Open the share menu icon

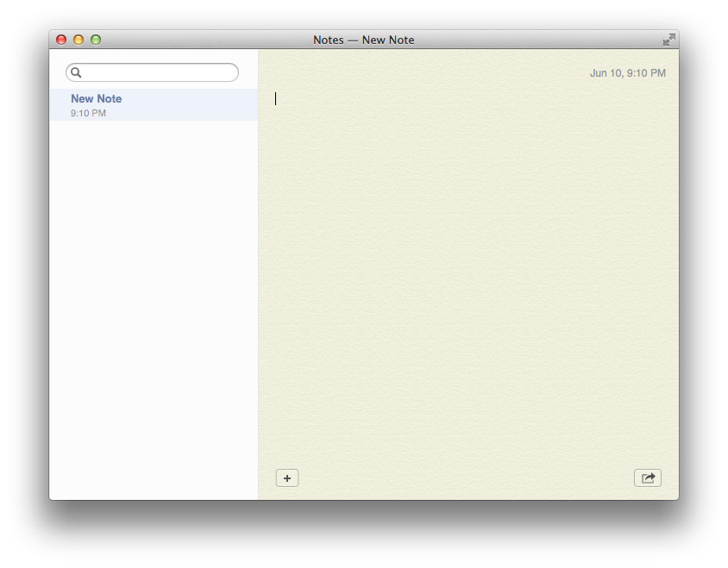[648, 478]
